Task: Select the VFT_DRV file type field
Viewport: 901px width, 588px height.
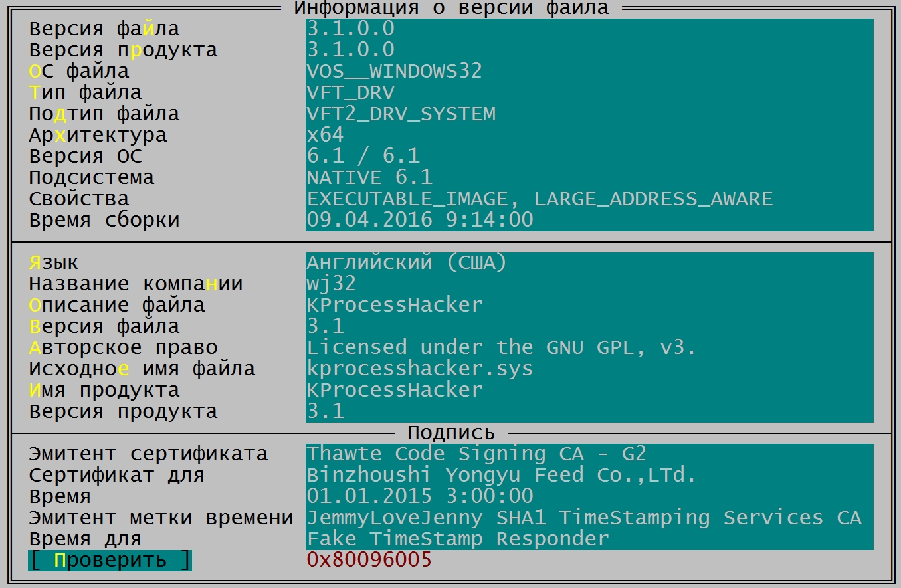Action: coord(589,92)
